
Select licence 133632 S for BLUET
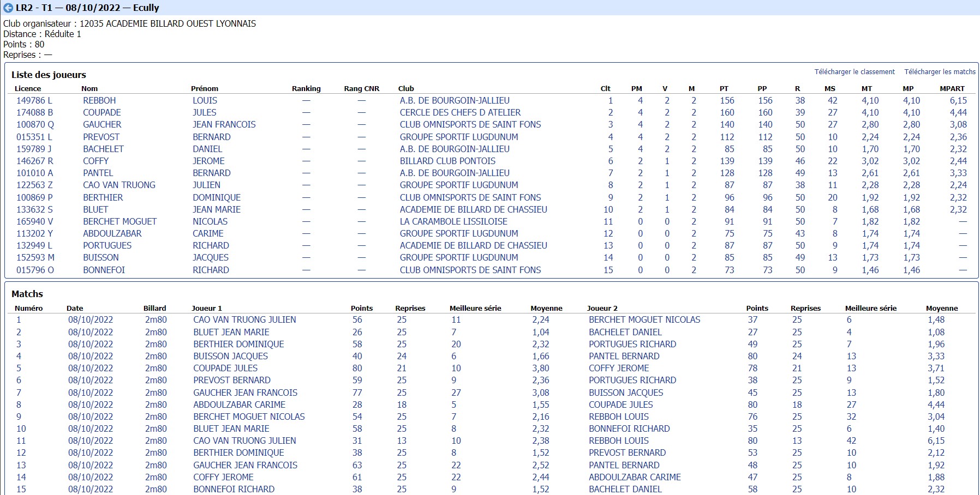(34, 209)
